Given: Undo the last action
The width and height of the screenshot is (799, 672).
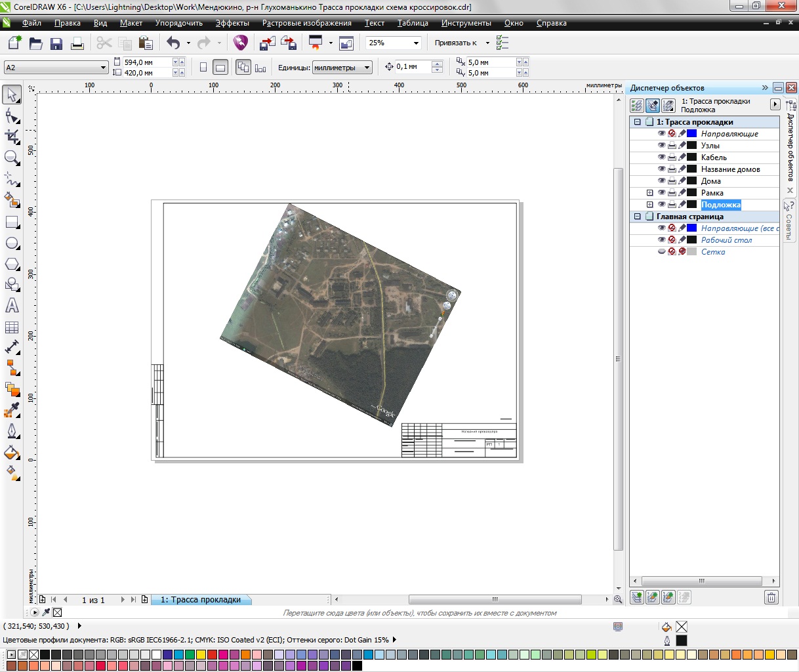Looking at the screenshot, I should [x=173, y=43].
